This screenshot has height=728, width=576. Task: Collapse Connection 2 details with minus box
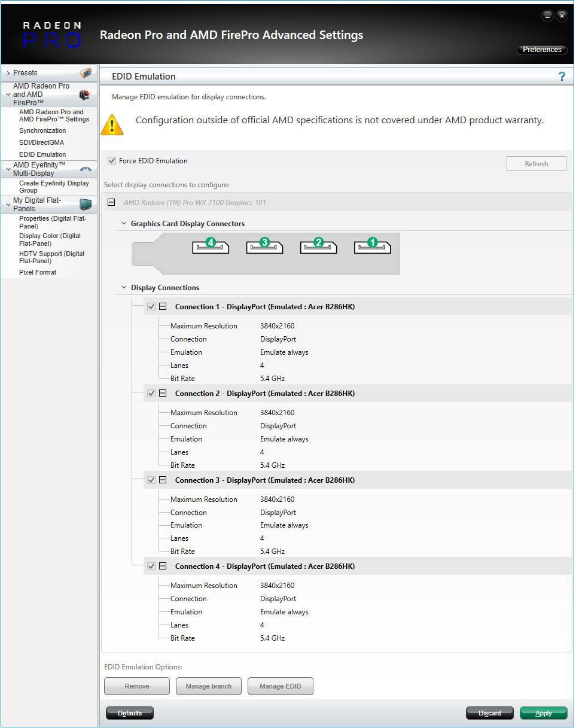click(163, 394)
